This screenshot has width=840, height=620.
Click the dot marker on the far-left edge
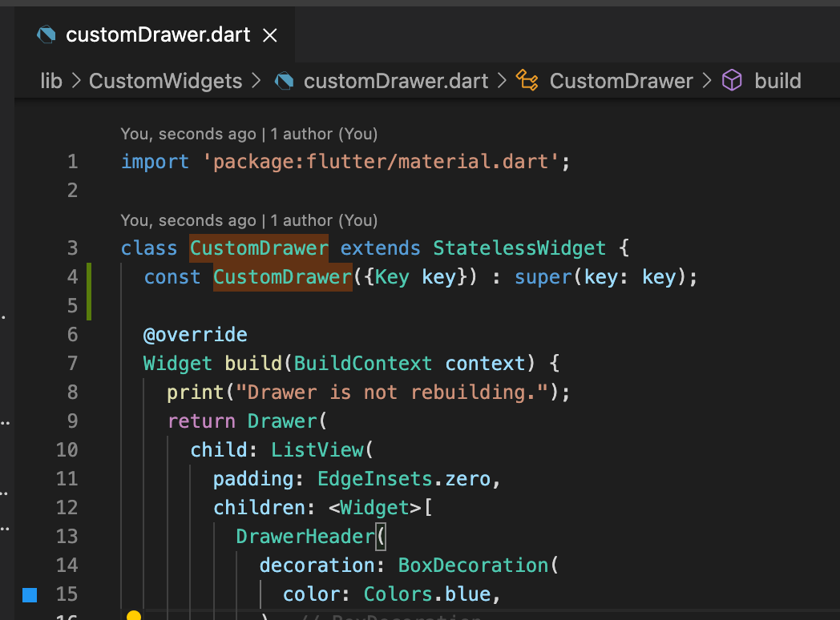point(5,317)
